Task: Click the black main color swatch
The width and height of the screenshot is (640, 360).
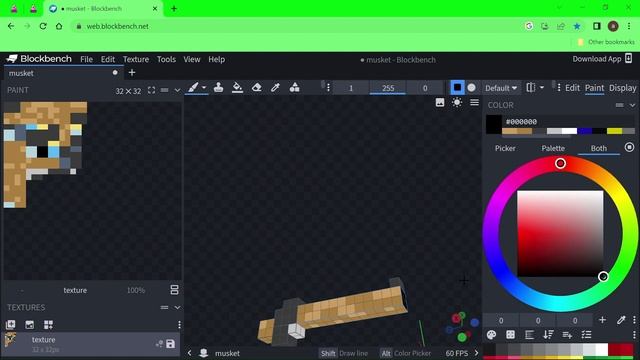Action: pyautogui.click(x=493, y=124)
